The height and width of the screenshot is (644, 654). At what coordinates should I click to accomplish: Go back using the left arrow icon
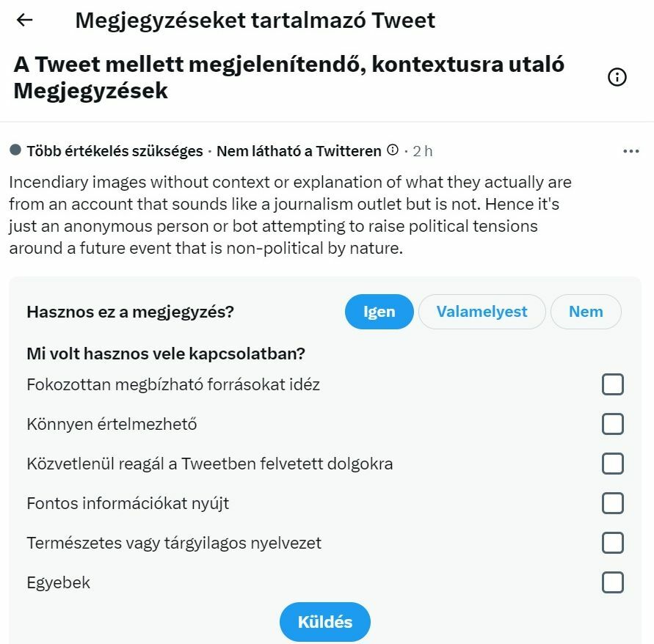tap(25, 20)
